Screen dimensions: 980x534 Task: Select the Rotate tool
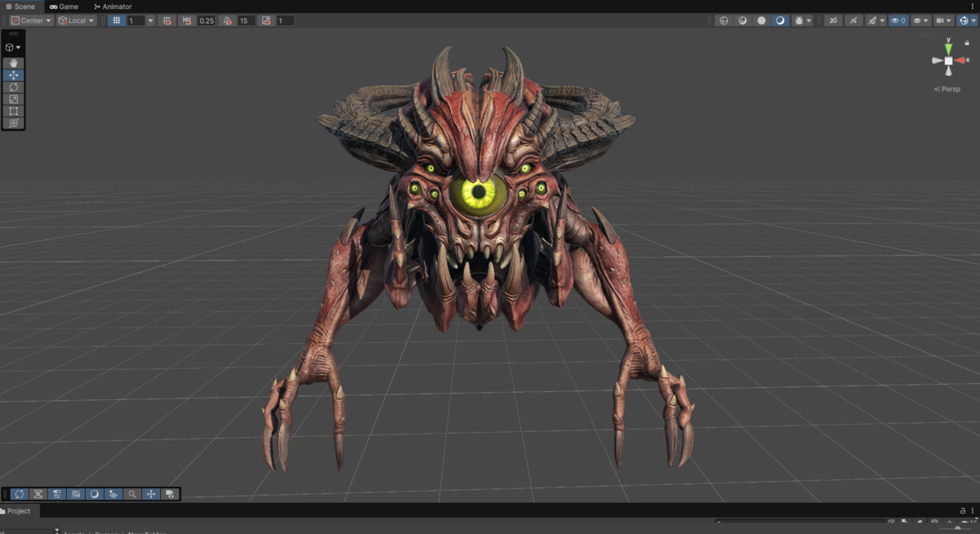tap(13, 87)
